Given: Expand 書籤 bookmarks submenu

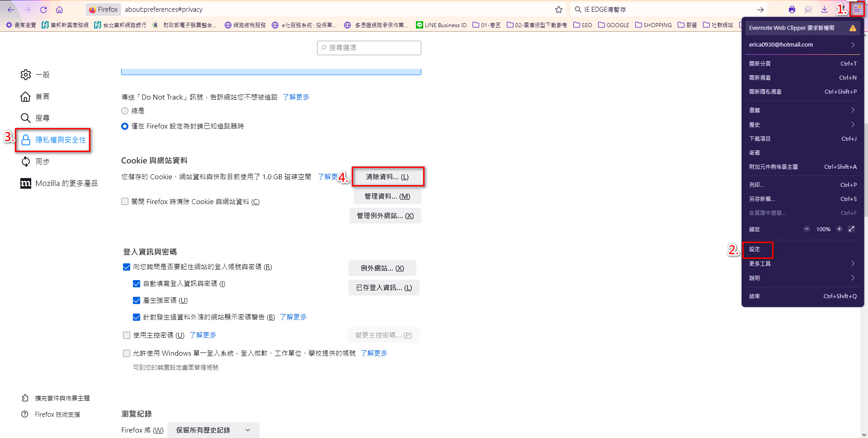Looking at the screenshot, I should [x=802, y=110].
